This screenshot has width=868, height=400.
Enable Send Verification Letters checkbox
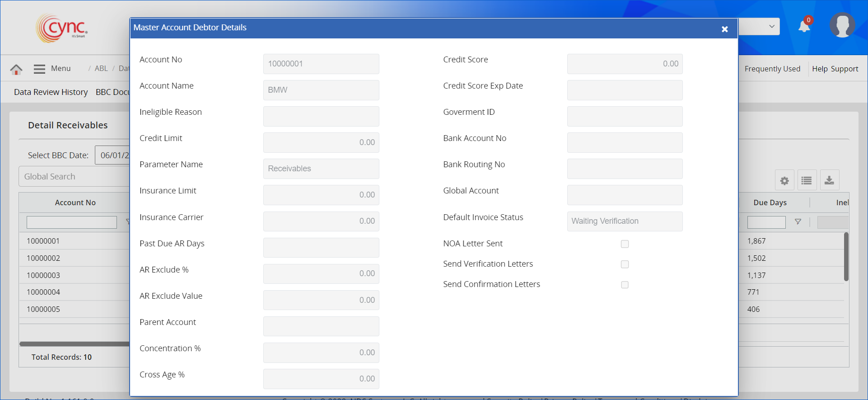[625, 264]
